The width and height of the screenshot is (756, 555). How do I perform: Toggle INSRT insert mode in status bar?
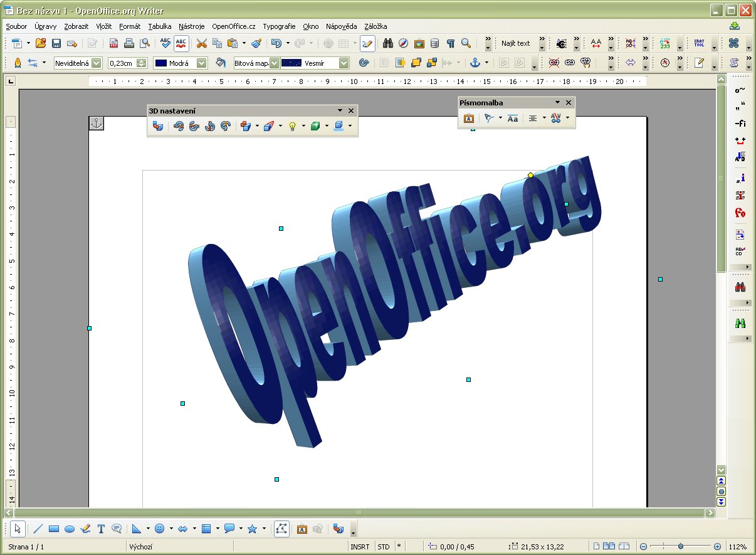click(x=360, y=547)
